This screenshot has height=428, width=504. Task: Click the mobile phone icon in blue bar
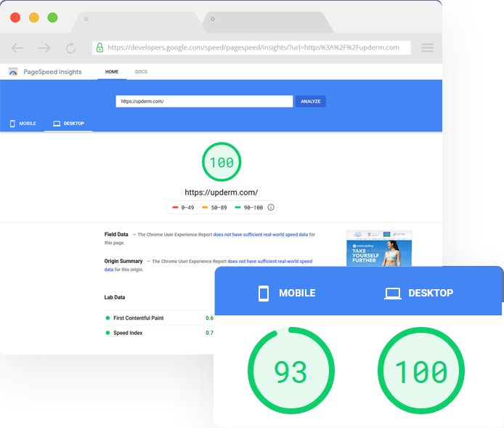[12, 124]
